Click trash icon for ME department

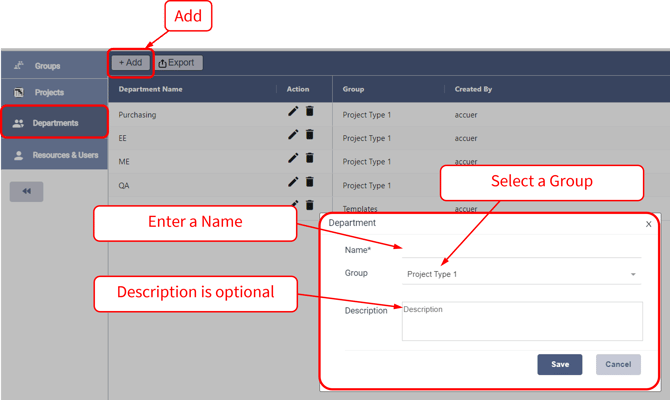(x=310, y=158)
